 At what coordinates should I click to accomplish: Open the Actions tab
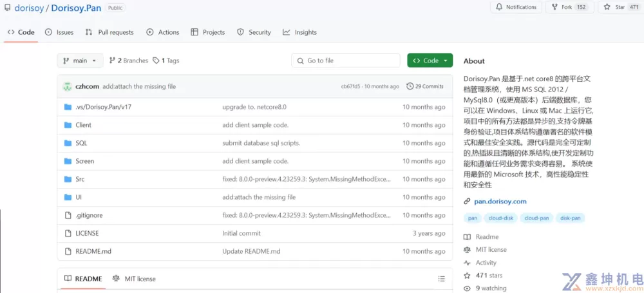(x=163, y=32)
